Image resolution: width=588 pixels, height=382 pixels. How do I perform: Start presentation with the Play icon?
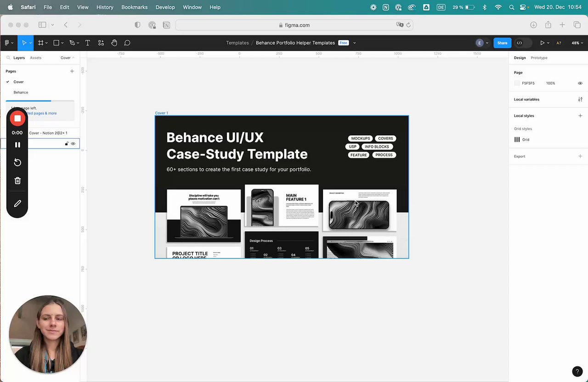coord(542,43)
